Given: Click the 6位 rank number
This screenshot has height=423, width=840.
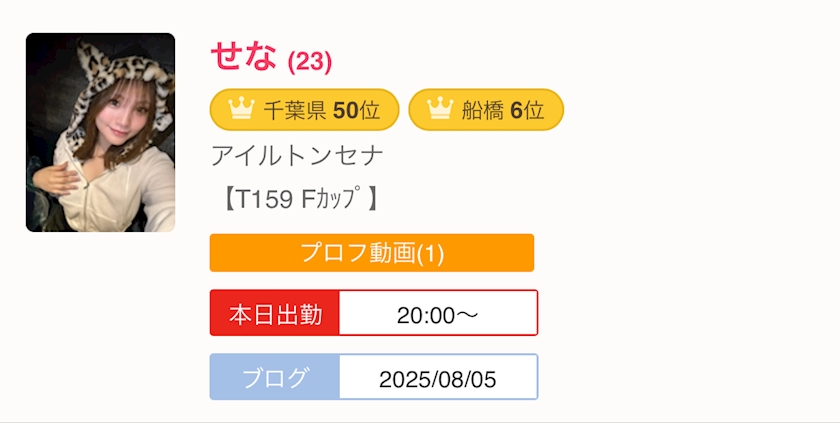Looking at the screenshot, I should pyautogui.click(x=526, y=110).
